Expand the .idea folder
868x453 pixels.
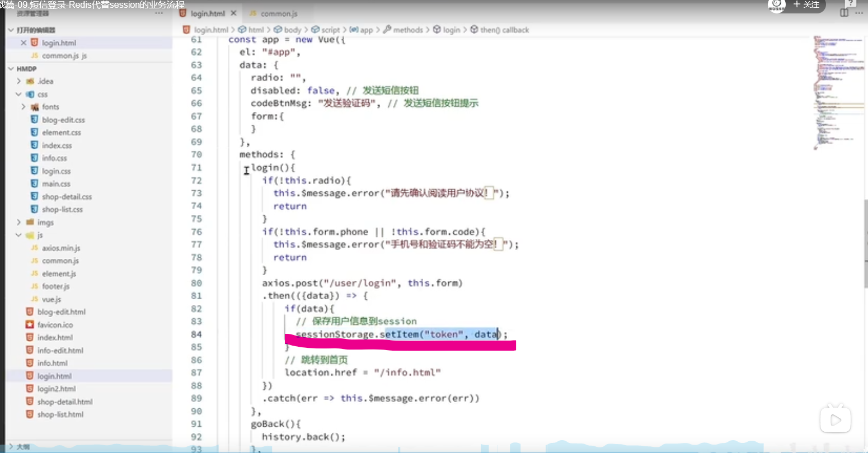coord(19,82)
